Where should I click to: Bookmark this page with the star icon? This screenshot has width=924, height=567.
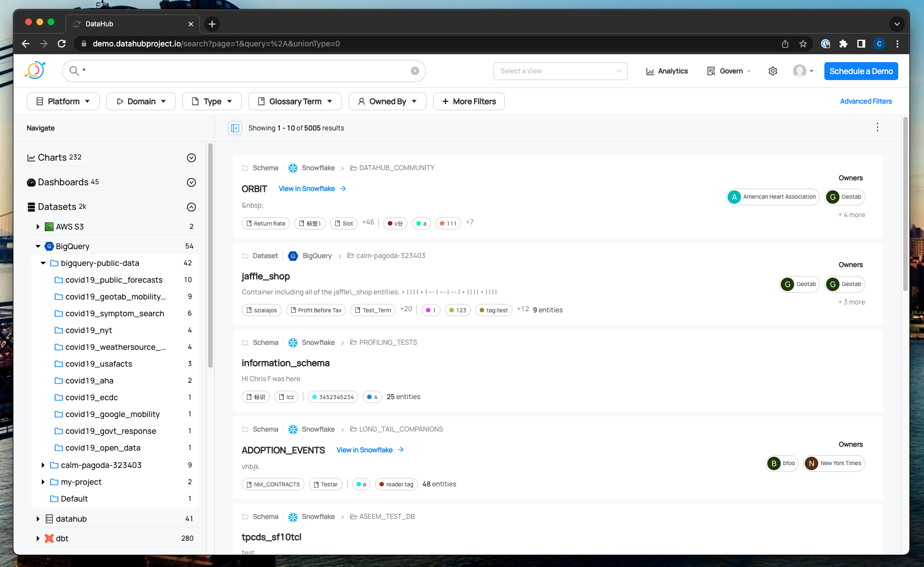(x=803, y=44)
